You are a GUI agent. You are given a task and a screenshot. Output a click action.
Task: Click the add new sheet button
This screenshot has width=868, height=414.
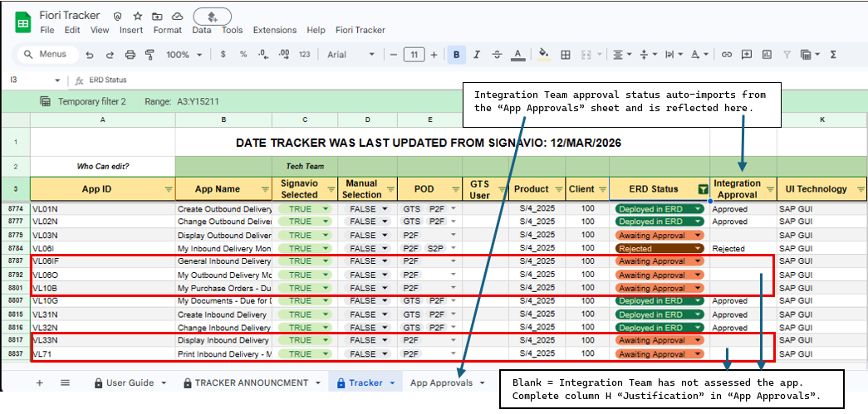coord(39,382)
